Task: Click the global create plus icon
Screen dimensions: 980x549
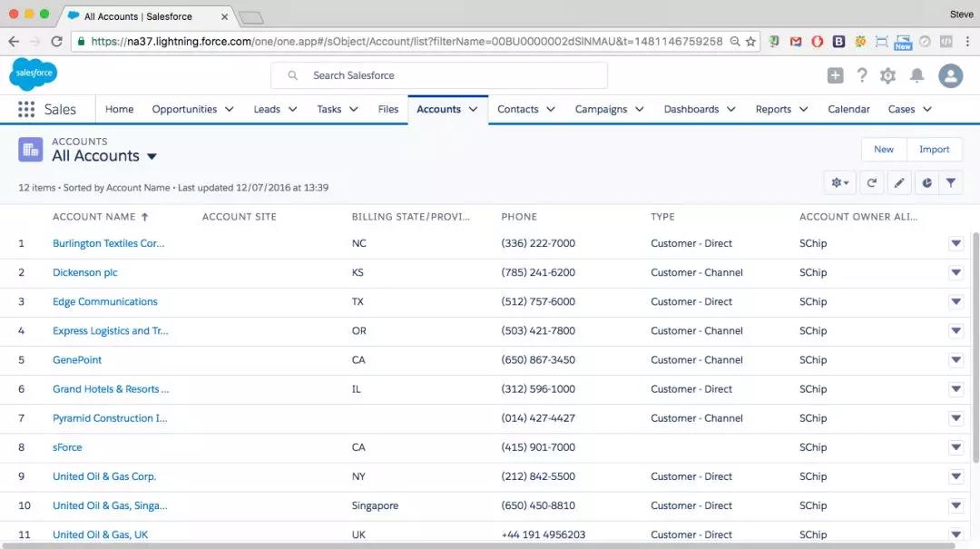Action: tap(835, 76)
